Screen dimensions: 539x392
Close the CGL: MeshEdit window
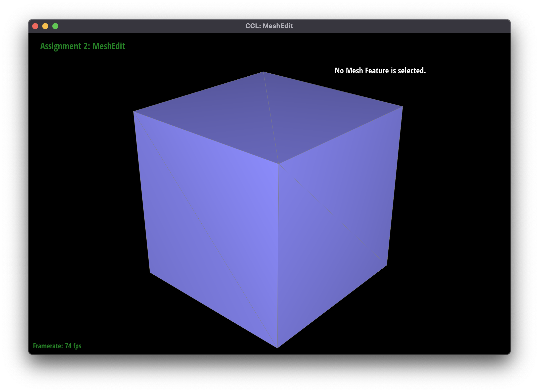pyautogui.click(x=35, y=26)
